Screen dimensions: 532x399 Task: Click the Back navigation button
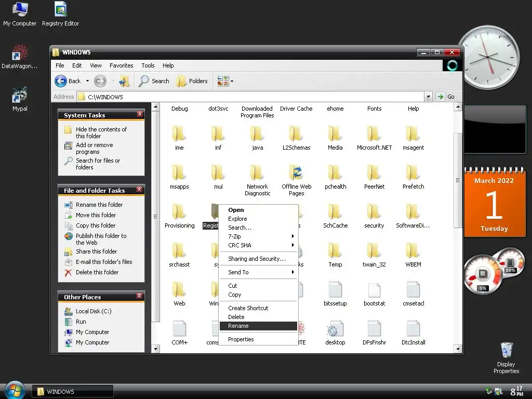68,81
